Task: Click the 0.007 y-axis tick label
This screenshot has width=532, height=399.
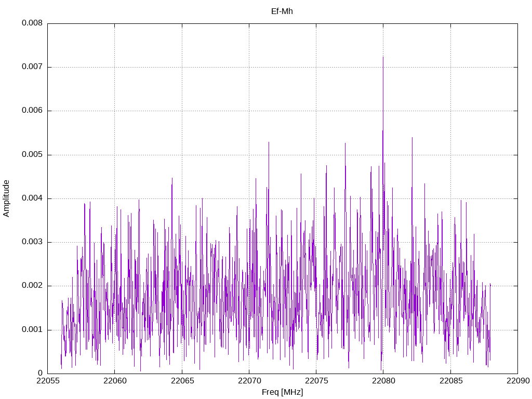Action: click(32, 67)
